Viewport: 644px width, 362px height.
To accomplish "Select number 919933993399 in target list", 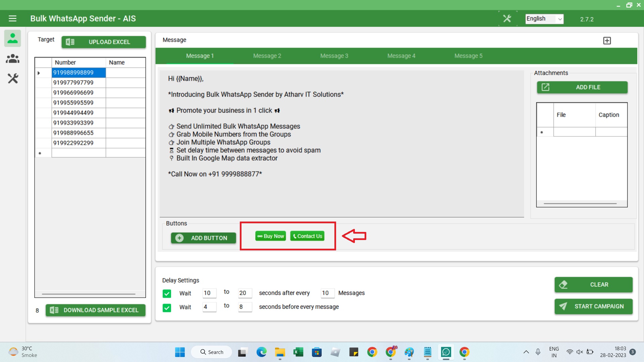I will click(78, 123).
